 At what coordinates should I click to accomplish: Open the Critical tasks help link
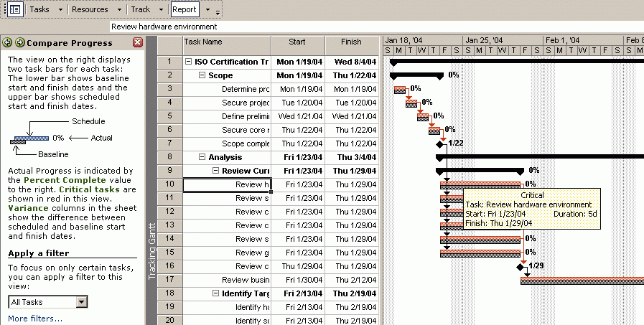point(89,189)
